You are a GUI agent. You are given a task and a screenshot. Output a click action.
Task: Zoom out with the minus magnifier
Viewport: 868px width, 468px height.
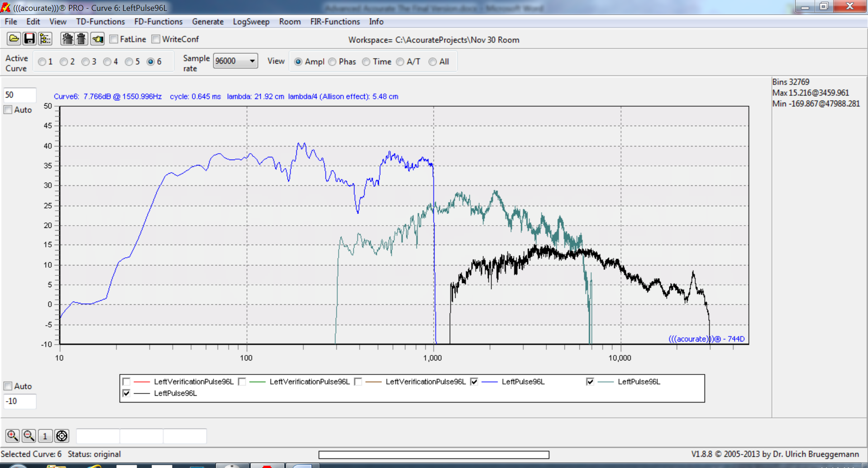pyautogui.click(x=29, y=436)
